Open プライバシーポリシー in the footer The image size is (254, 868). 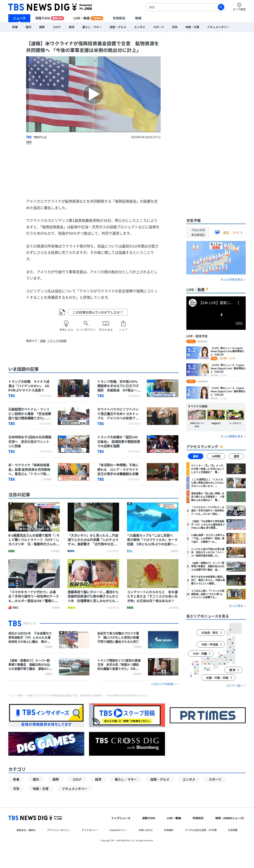click(x=59, y=830)
